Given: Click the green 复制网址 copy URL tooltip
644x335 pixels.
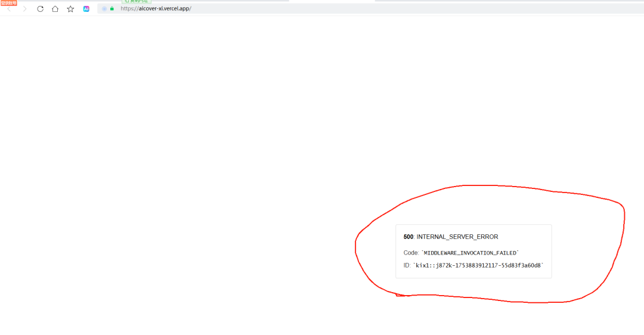Looking at the screenshot, I should point(137,2).
